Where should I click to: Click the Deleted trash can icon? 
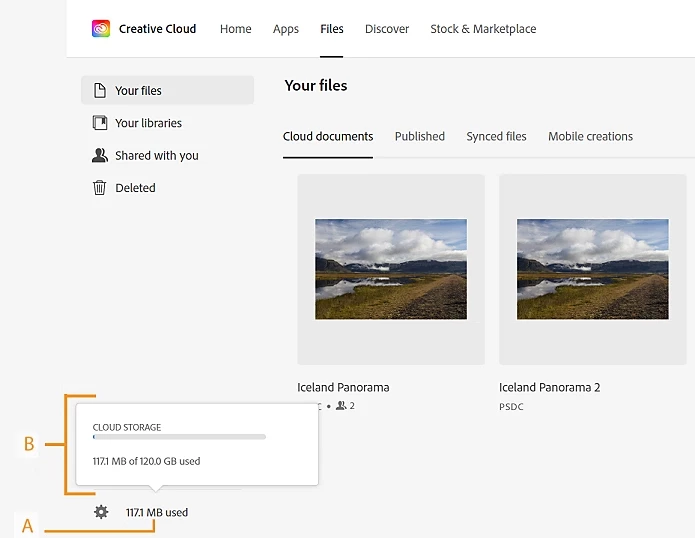[x=100, y=187]
